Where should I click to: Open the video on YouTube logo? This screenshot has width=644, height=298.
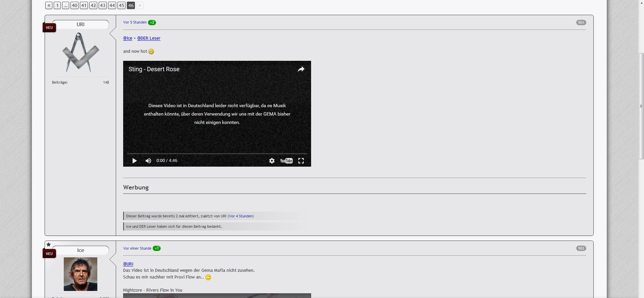(286, 161)
